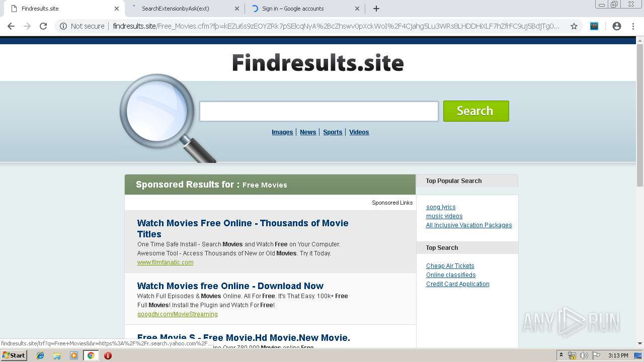The width and height of the screenshot is (644, 362).
Task: Show hidden tray icons arrow
Action: [561, 355]
